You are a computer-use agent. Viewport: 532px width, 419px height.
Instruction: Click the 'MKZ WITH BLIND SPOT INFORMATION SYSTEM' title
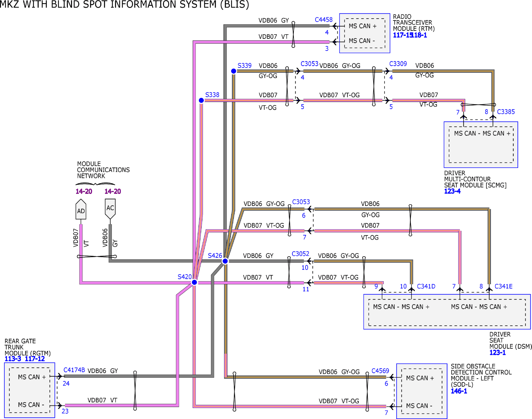point(124,4)
